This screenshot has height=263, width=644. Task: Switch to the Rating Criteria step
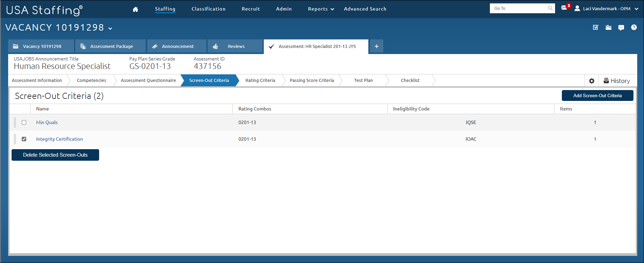260,81
